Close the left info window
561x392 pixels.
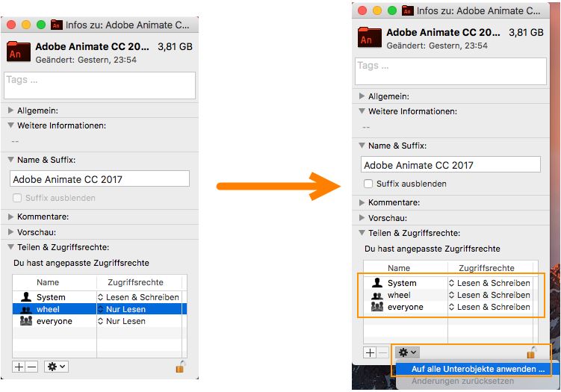coord(11,25)
